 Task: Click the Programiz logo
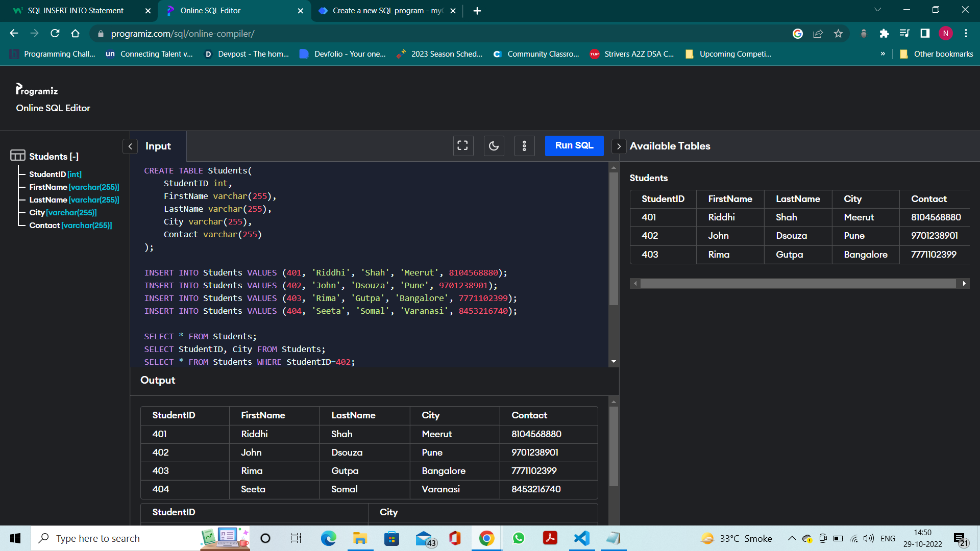37,90
